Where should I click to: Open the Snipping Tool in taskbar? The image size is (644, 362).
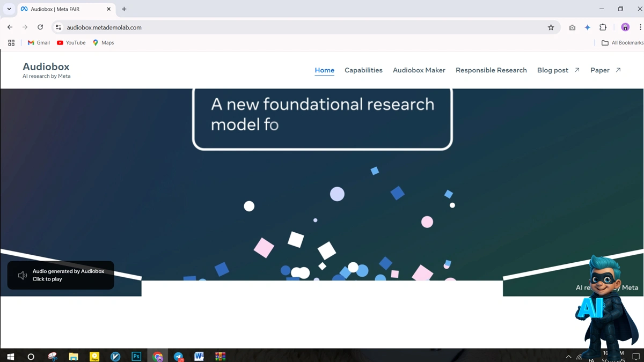coord(52,357)
